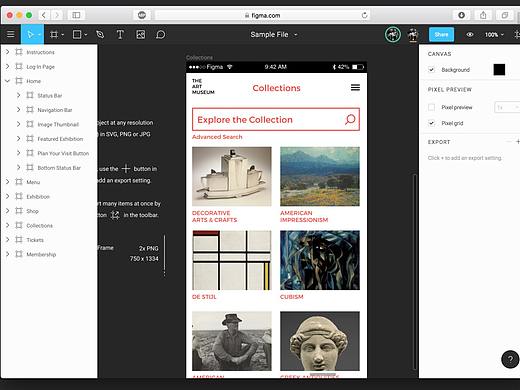The image size is (520, 390).
Task: Click Safari forward navigation arrow
Action: 57,15
